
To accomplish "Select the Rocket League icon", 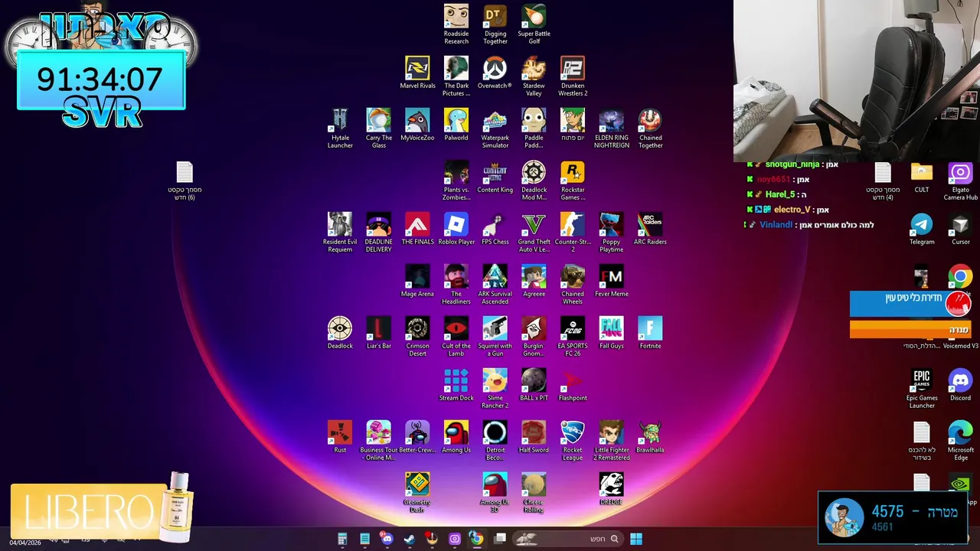I will click(x=573, y=441).
